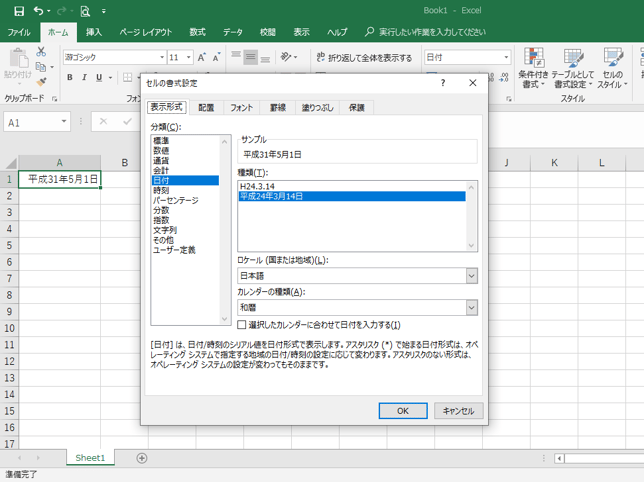Enable the 選択したカレンダーに合わせて日付を入力する checkbox
The width and height of the screenshot is (644, 482).
[x=242, y=325]
